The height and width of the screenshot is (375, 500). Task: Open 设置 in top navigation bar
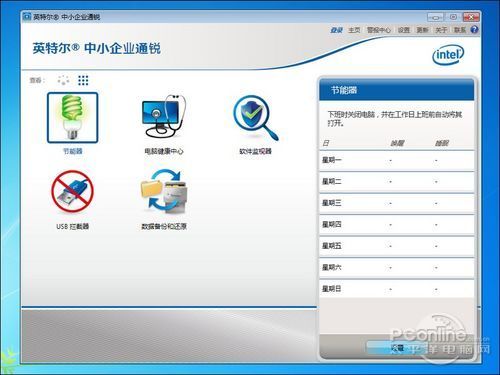point(404,30)
